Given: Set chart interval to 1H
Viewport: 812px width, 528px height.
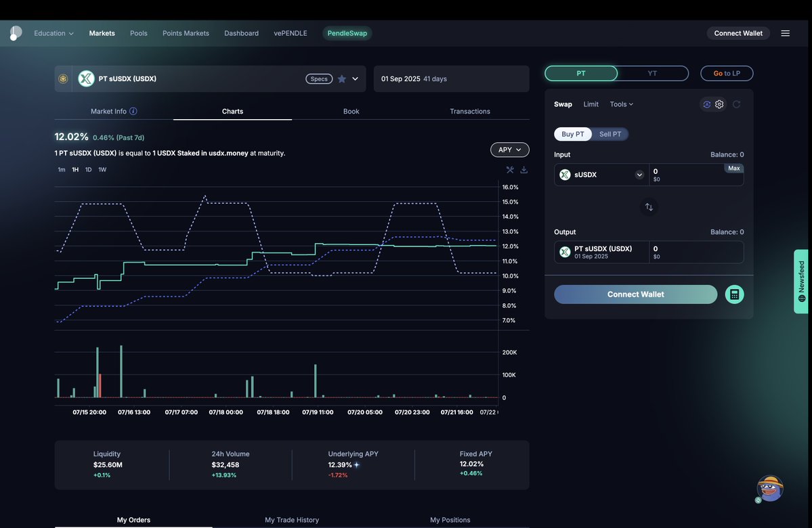Looking at the screenshot, I should (75, 170).
